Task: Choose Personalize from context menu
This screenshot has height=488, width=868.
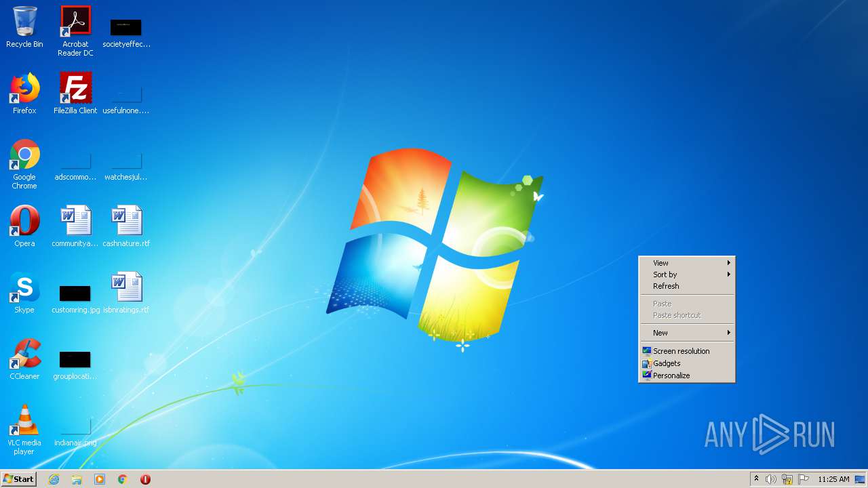Action: (x=687, y=375)
